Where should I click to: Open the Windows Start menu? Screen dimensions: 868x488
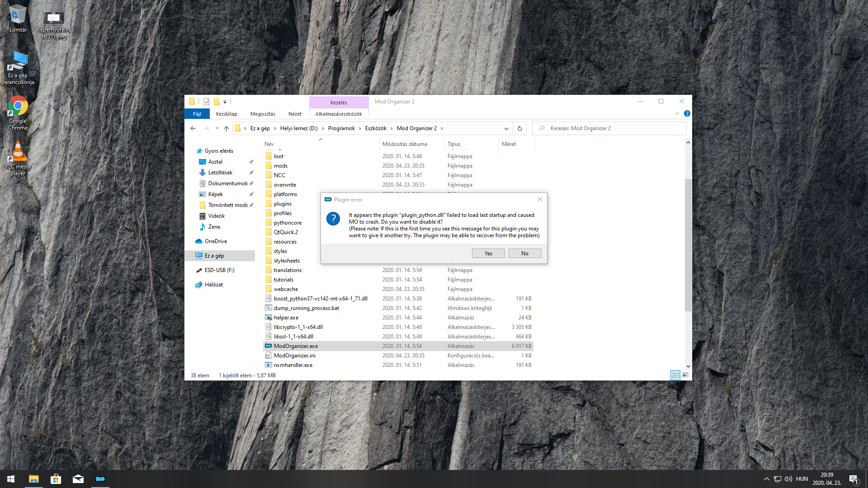pos(11,479)
